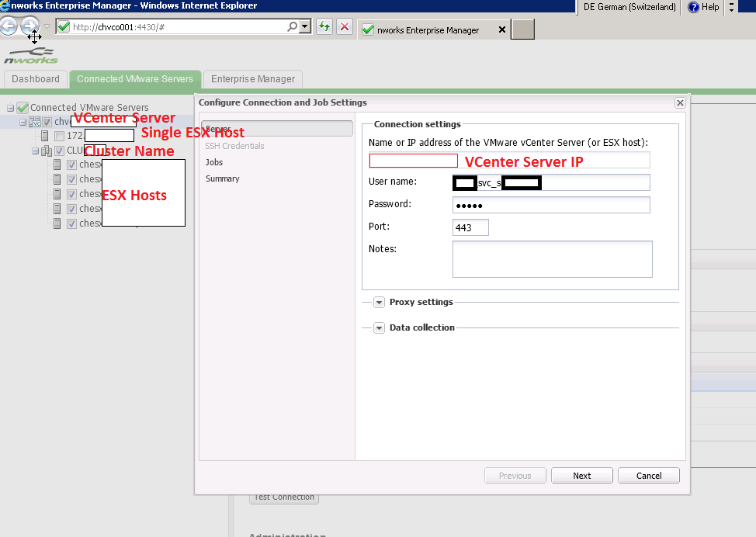
Task: Toggle checkbox of second chesx host
Action: point(72,179)
